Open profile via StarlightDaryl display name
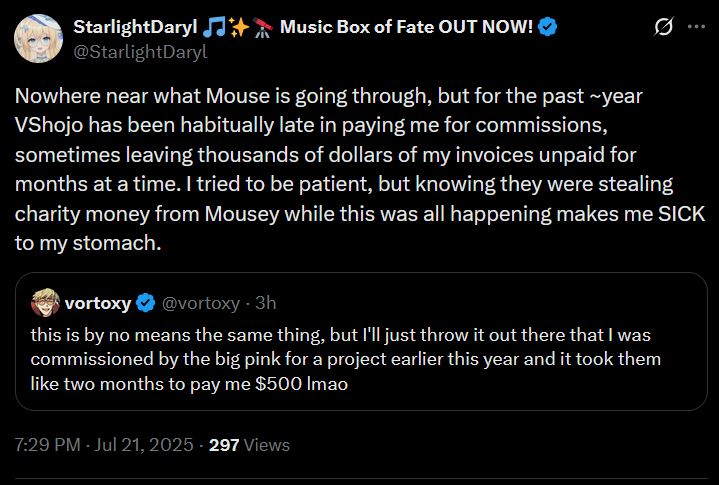 (135, 27)
